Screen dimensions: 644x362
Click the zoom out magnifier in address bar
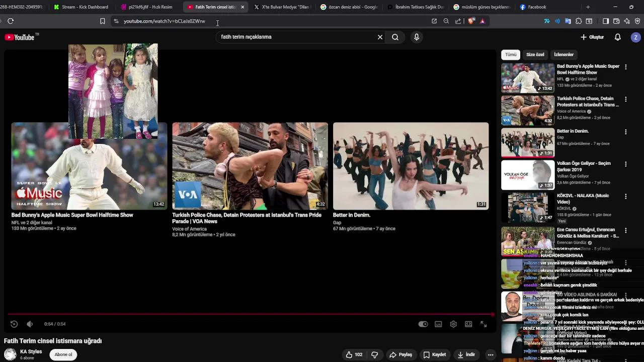coord(446,21)
